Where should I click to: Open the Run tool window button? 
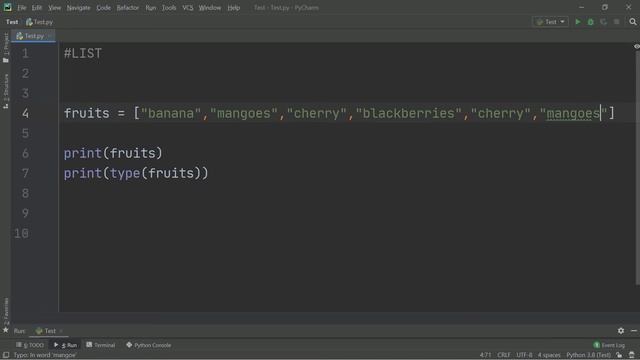[65, 345]
